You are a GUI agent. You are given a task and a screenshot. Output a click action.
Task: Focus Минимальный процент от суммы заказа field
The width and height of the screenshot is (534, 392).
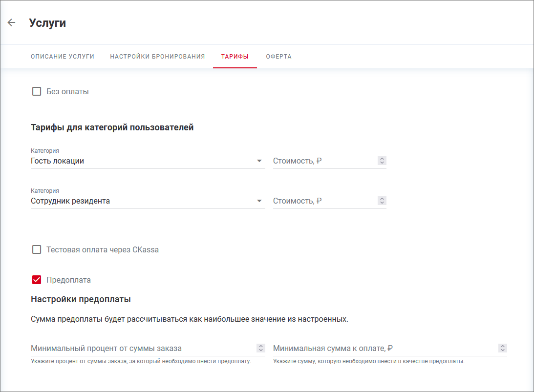[x=142, y=349]
